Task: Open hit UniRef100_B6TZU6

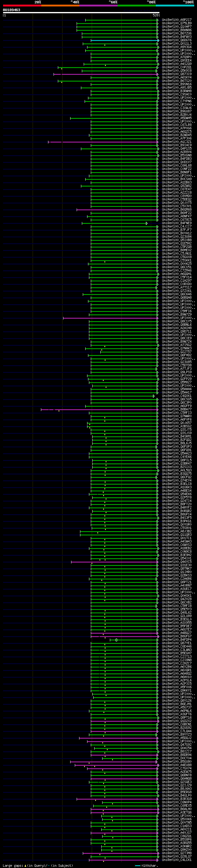Action: pyautogui.click(x=177, y=33)
